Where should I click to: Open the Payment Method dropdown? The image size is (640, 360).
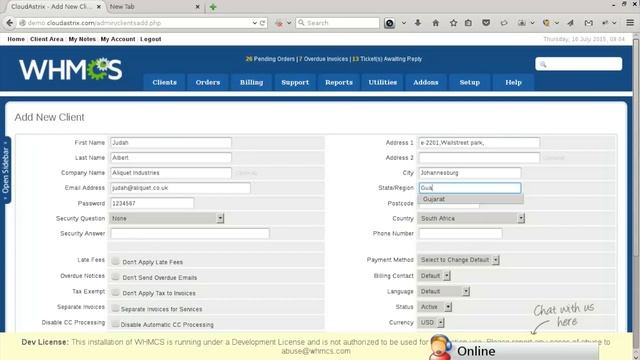click(x=458, y=260)
